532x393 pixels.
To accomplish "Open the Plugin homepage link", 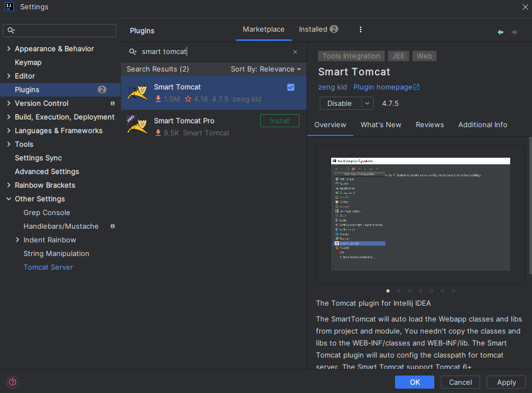I will pos(382,87).
